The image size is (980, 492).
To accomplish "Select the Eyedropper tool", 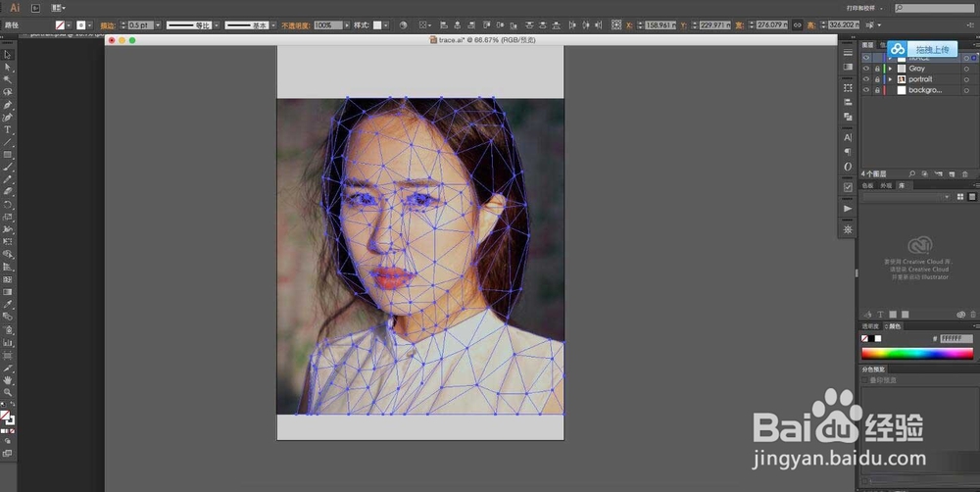I will tap(8, 305).
